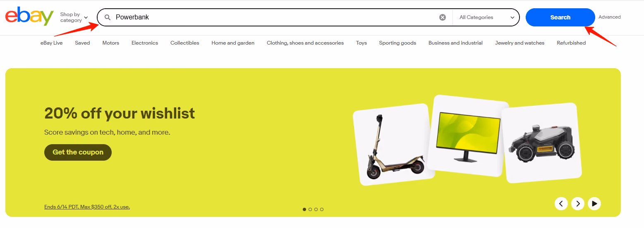Viewport: 644px width, 228px height.
Task: Select the Toys category
Action: pyautogui.click(x=362, y=43)
